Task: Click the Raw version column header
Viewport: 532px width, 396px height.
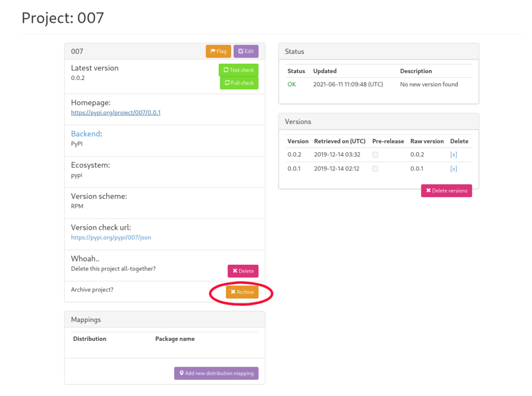Action: pos(427,141)
